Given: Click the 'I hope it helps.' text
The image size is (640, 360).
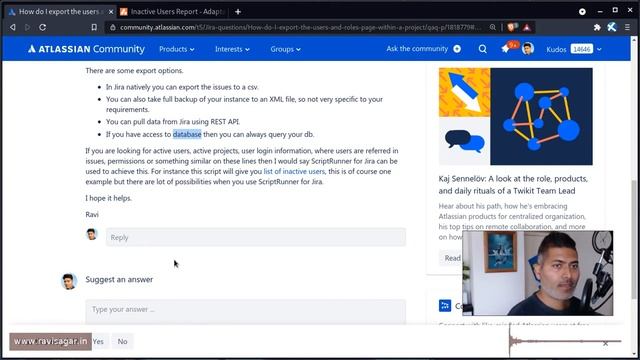Looking at the screenshot, I should [x=109, y=198].
